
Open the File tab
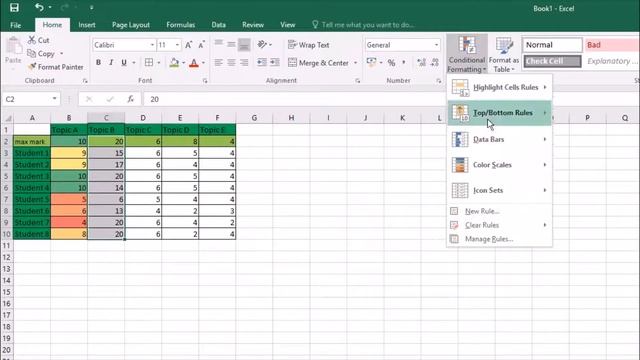[16, 25]
